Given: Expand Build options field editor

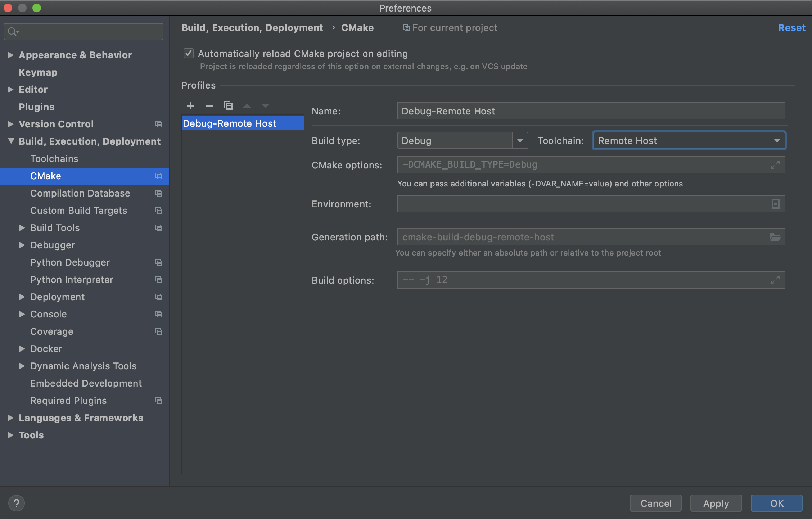Looking at the screenshot, I should pos(775,280).
